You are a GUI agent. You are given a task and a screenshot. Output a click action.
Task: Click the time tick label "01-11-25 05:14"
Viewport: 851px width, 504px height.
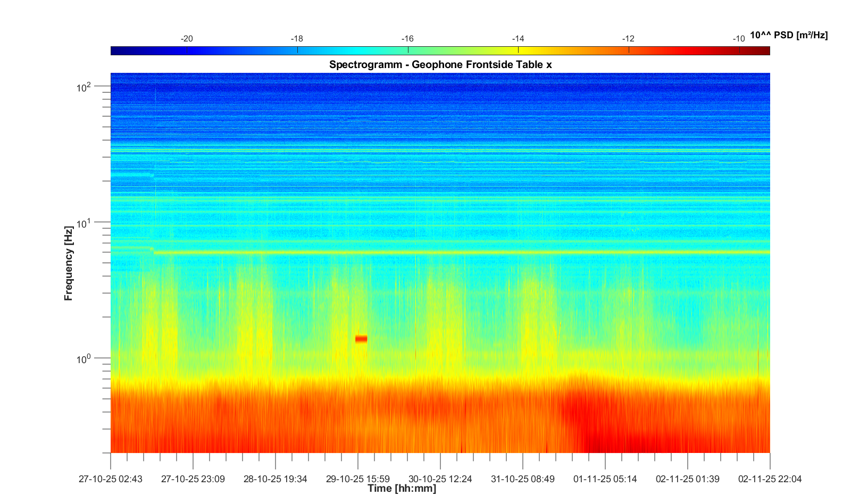[605, 479]
